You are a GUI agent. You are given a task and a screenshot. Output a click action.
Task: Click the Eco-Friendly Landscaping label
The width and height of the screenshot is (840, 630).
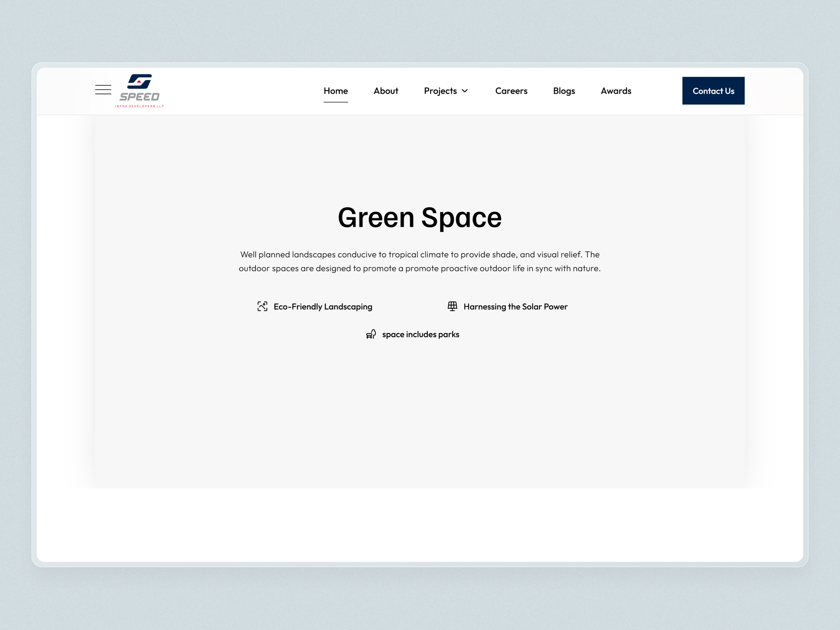point(323,306)
